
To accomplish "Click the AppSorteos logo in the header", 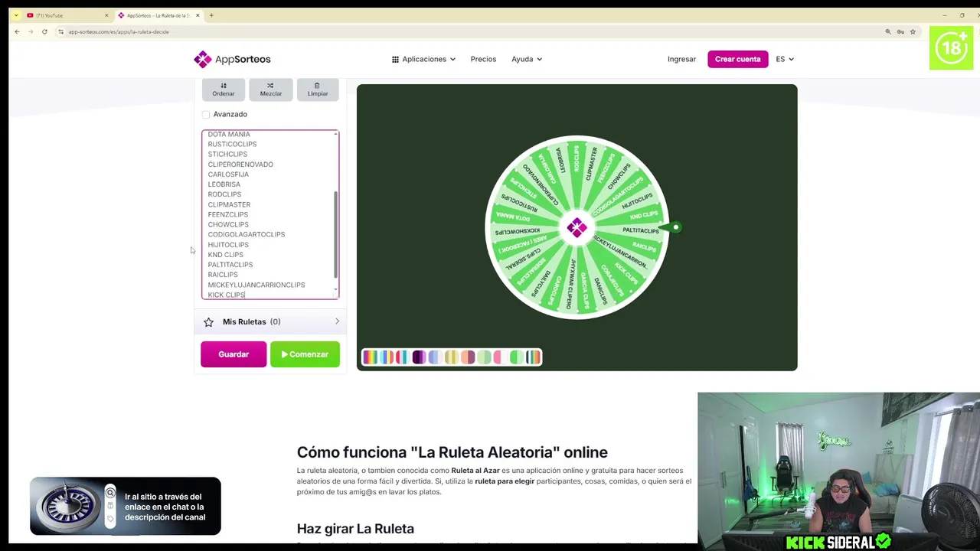I will coord(232,59).
